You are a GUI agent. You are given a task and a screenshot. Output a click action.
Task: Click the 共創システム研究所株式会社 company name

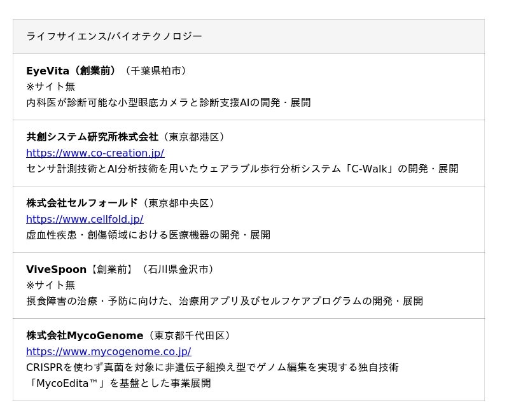click(x=92, y=137)
